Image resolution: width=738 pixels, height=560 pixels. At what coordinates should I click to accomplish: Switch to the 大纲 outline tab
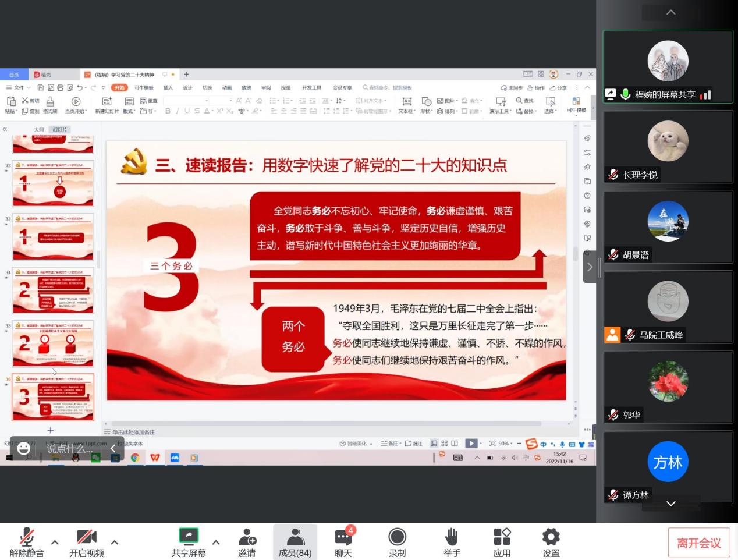[x=39, y=130]
